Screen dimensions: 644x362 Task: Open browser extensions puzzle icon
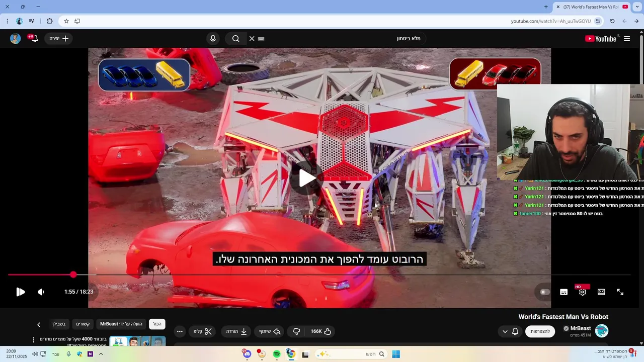pyautogui.click(x=50, y=21)
